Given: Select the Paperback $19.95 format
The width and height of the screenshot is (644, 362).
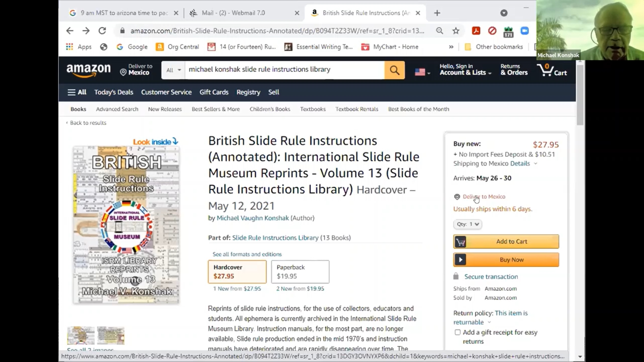Looking at the screenshot, I should (x=300, y=272).
